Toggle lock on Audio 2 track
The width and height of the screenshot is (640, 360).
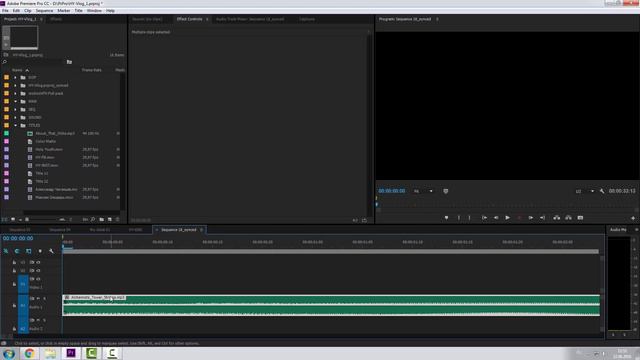pos(14,329)
